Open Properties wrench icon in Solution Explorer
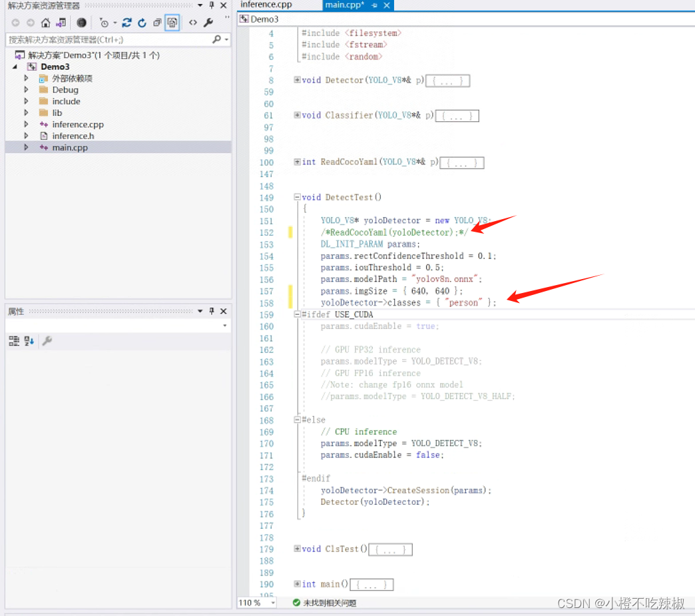Image resolution: width=695 pixels, height=616 pixels. (208, 23)
